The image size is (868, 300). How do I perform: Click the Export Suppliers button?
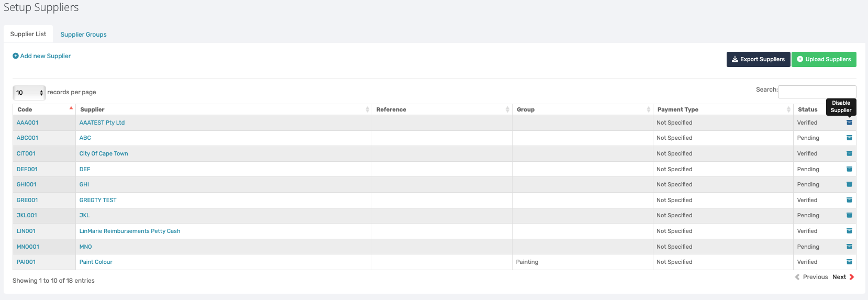point(758,59)
